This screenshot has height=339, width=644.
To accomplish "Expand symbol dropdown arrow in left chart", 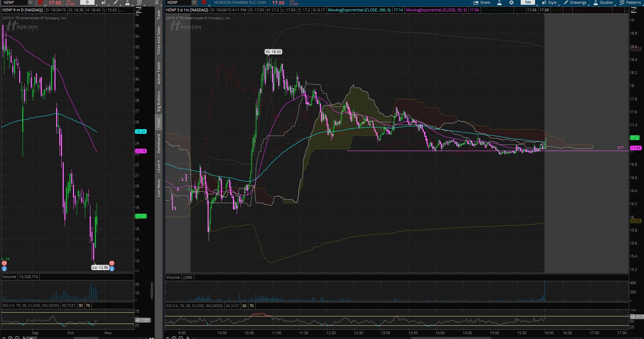I will click(30, 2).
